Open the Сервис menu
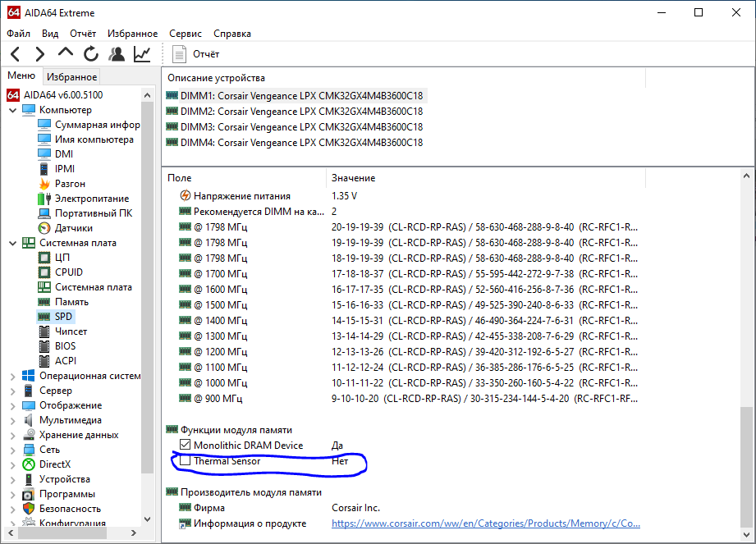The image size is (756, 544). [x=186, y=34]
